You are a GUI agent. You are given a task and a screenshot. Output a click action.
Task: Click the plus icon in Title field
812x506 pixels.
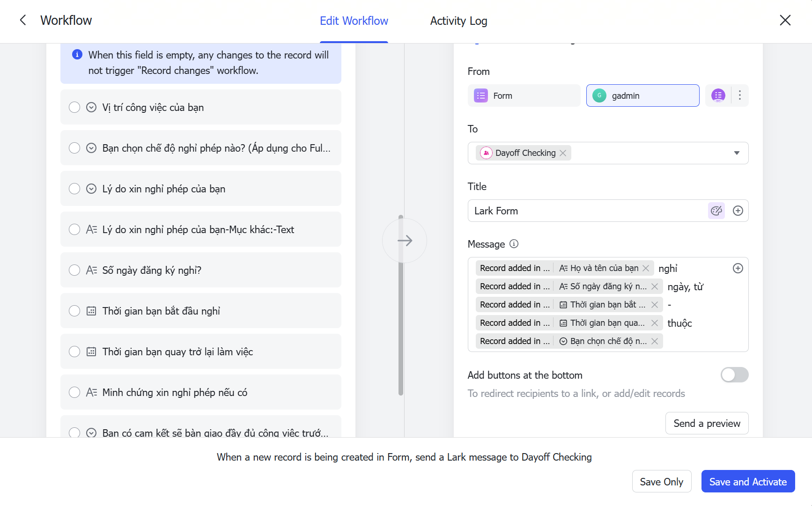[738, 211]
